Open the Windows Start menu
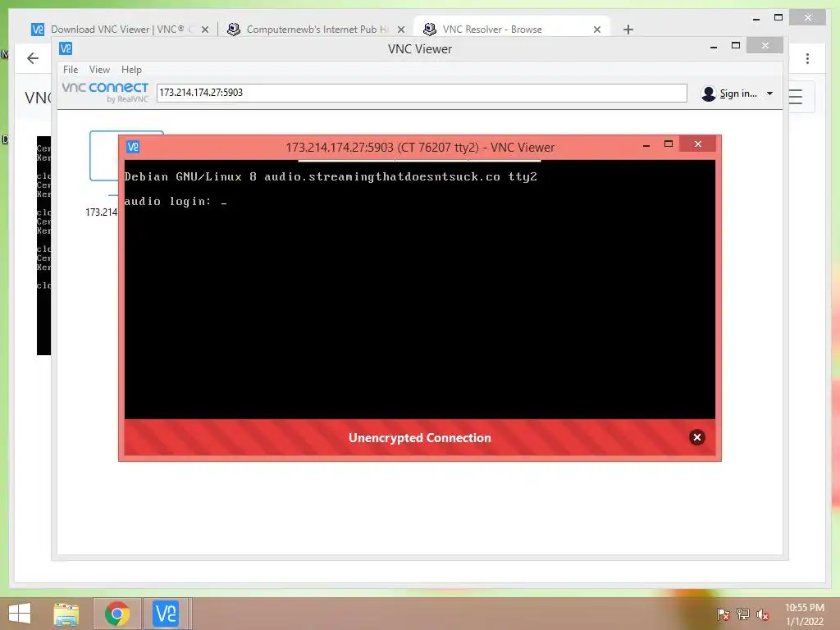This screenshot has height=630, width=840. (x=20, y=614)
